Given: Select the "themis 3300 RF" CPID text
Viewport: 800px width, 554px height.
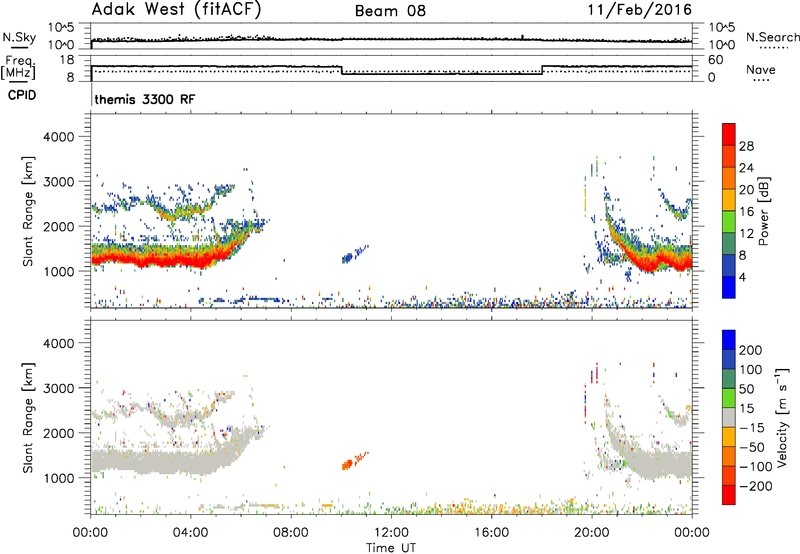Looking at the screenshot, I should 145,99.
